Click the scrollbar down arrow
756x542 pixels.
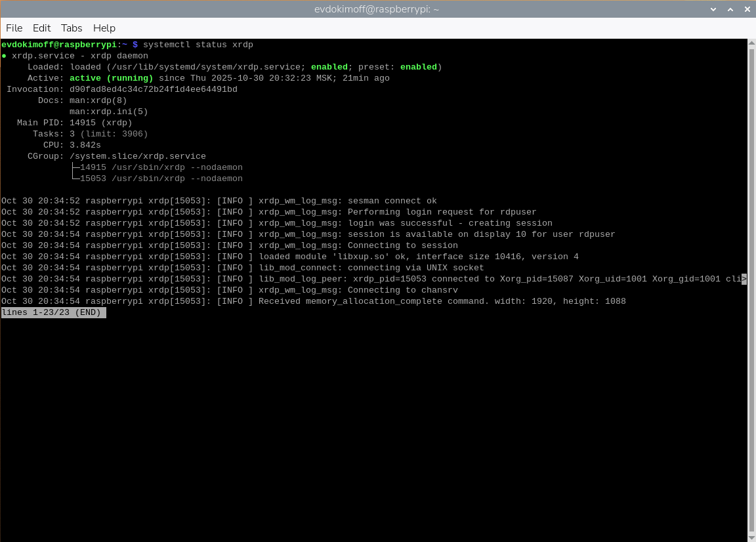751,537
